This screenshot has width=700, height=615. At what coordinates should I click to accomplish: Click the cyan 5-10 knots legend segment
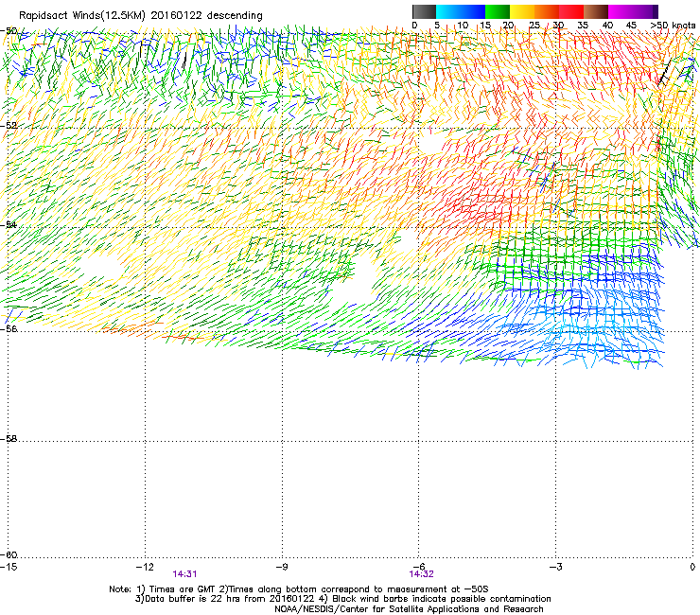point(448,11)
